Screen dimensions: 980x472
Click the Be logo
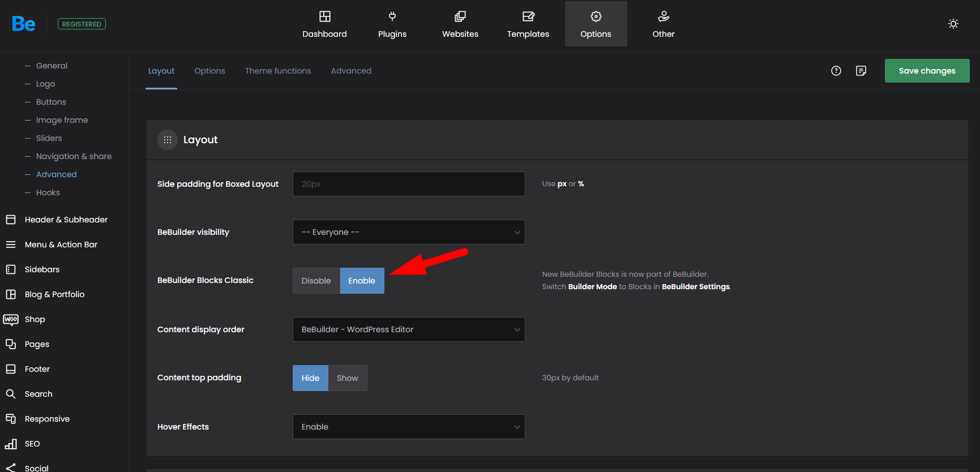click(x=23, y=24)
